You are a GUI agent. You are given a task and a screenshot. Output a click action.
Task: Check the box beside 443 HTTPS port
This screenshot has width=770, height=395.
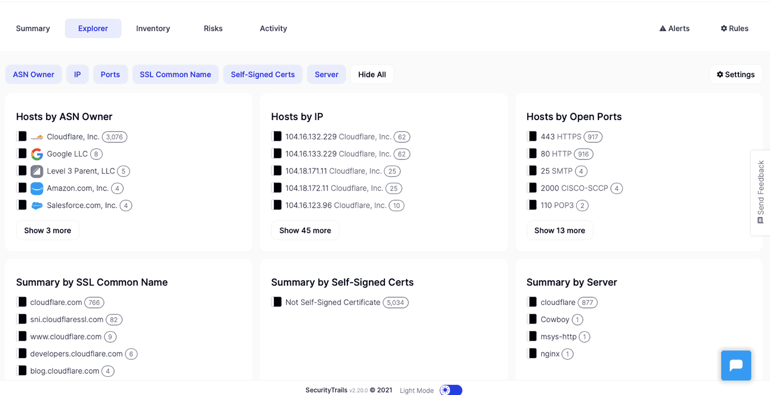click(532, 137)
